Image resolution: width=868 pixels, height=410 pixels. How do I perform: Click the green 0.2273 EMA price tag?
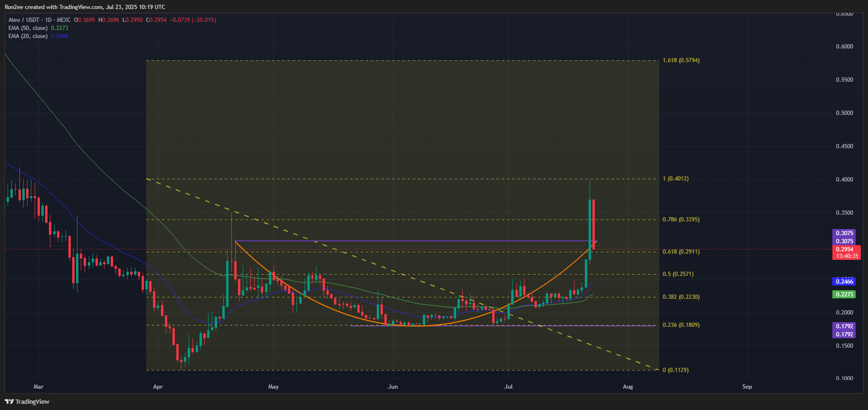coord(844,295)
